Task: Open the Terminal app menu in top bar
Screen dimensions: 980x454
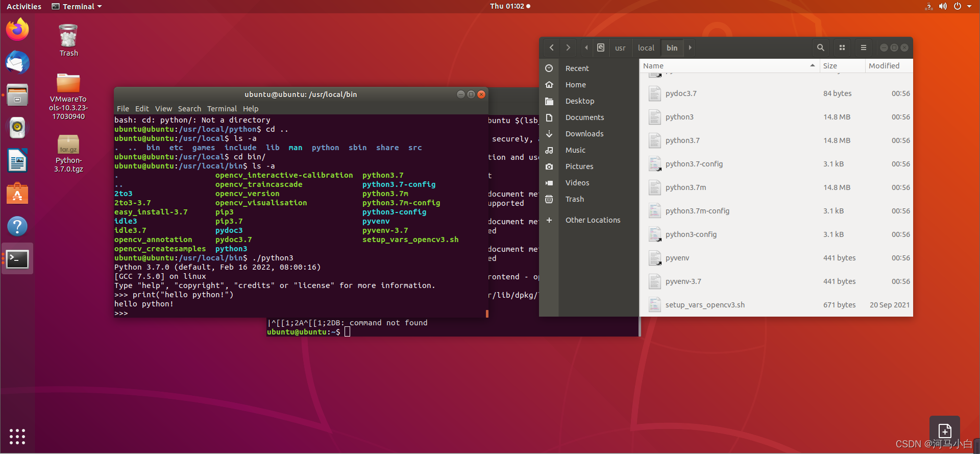Action: pyautogui.click(x=77, y=6)
